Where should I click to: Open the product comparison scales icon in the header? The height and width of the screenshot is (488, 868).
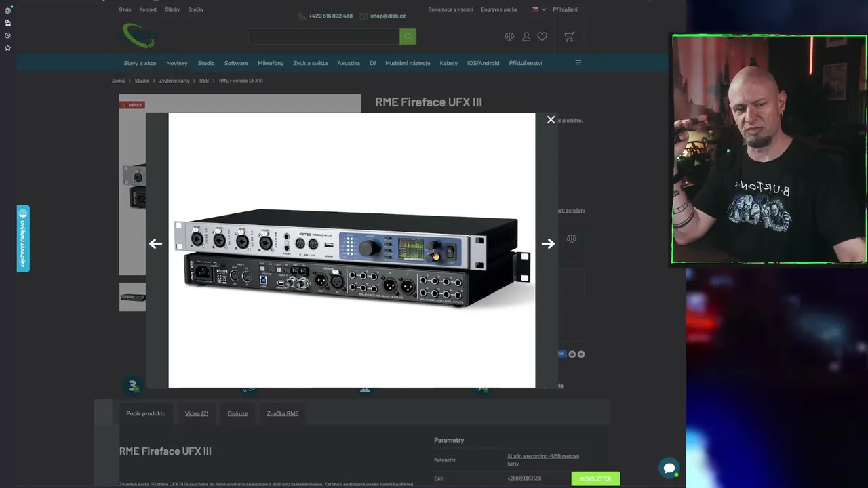509,37
